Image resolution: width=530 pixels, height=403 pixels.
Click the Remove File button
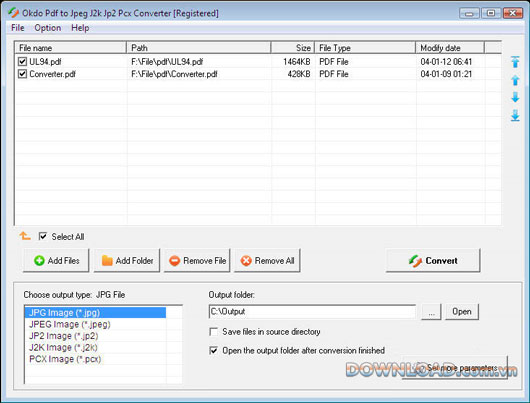point(197,260)
